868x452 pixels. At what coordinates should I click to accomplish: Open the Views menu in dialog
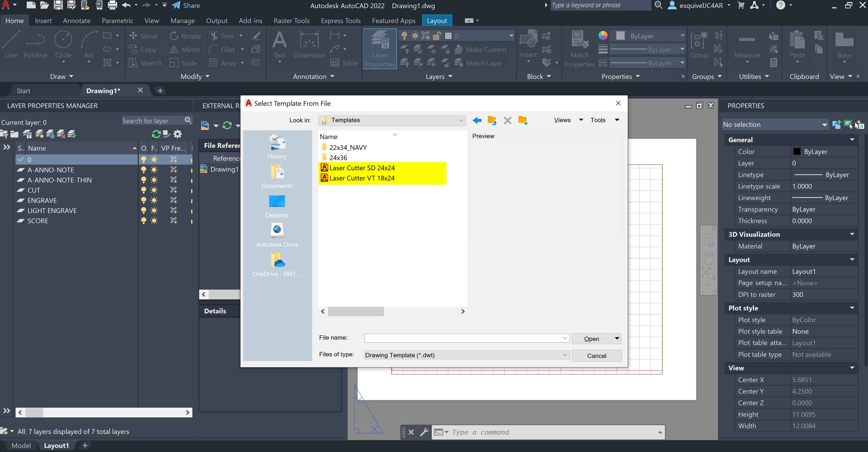point(568,120)
